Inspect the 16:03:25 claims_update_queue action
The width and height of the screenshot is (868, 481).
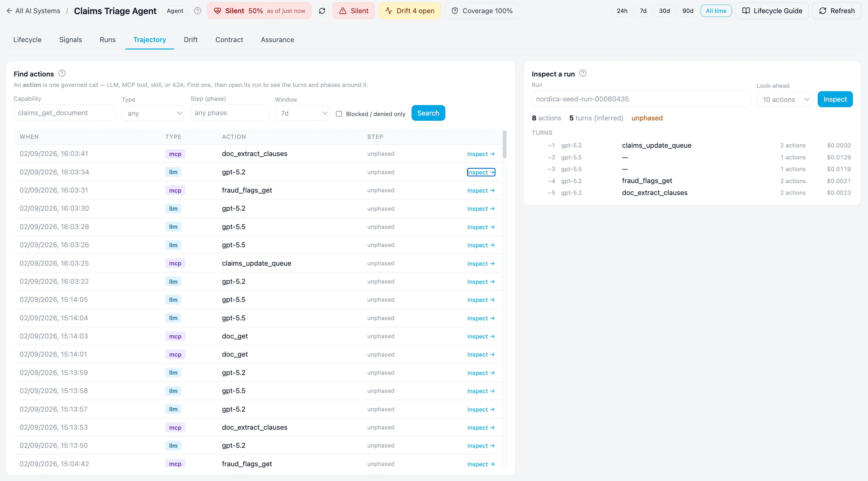481,264
